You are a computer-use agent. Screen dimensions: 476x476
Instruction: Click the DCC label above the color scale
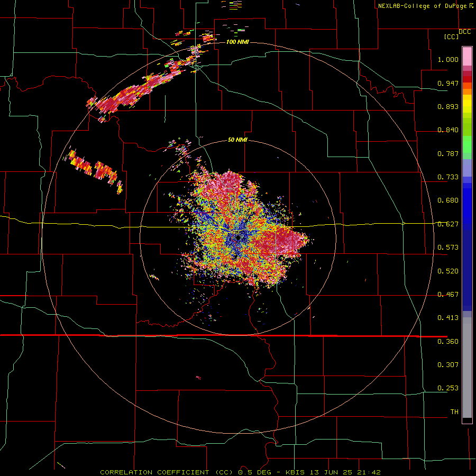point(464,32)
